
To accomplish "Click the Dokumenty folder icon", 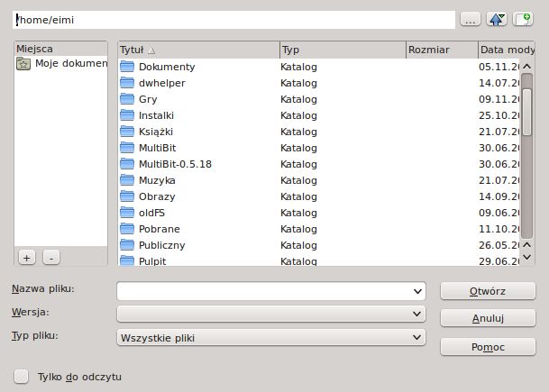I will click(x=127, y=67).
